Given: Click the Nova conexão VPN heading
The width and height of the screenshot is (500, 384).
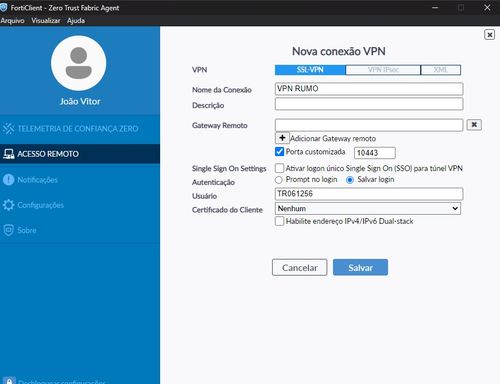Looking at the screenshot, I should point(339,51).
